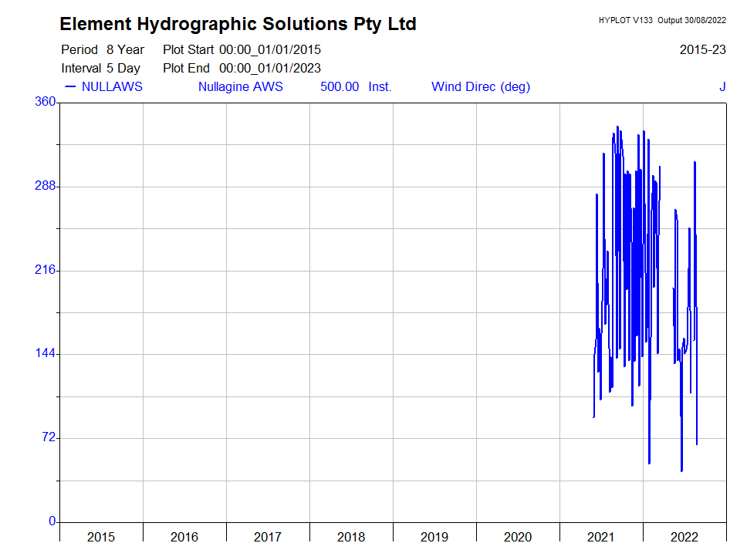Click the 360 y-axis tick label
This screenshot has height=560, width=747.
(x=46, y=102)
